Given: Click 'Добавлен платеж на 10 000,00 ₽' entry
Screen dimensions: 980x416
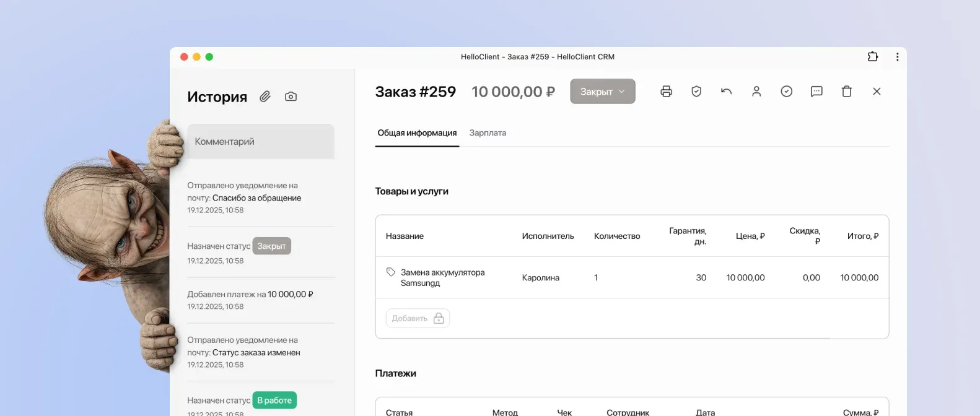Looking at the screenshot, I should click(250, 295).
